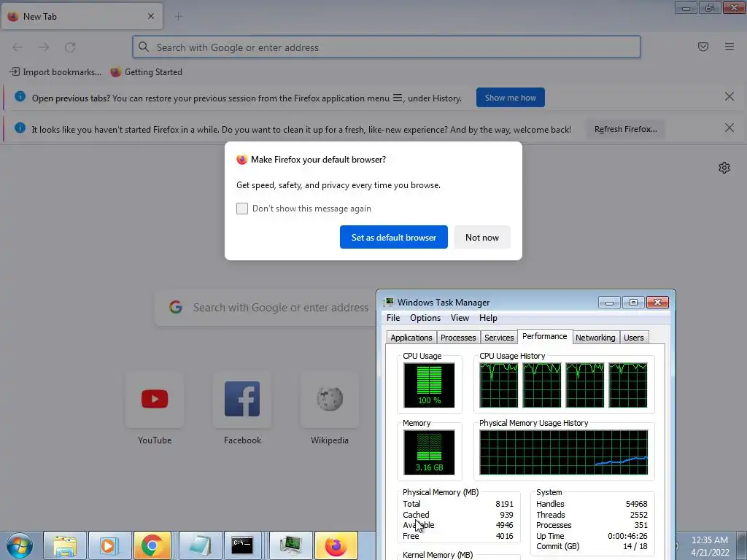Open new tab personalize gear icon
Image resolution: width=747 pixels, height=560 pixels.
pyautogui.click(x=724, y=168)
